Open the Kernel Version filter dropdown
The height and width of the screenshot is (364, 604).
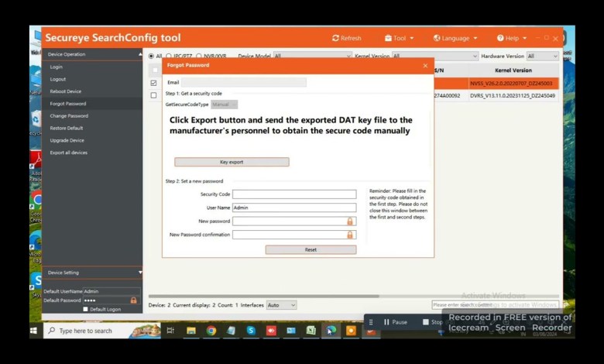pyautogui.click(x=435, y=56)
